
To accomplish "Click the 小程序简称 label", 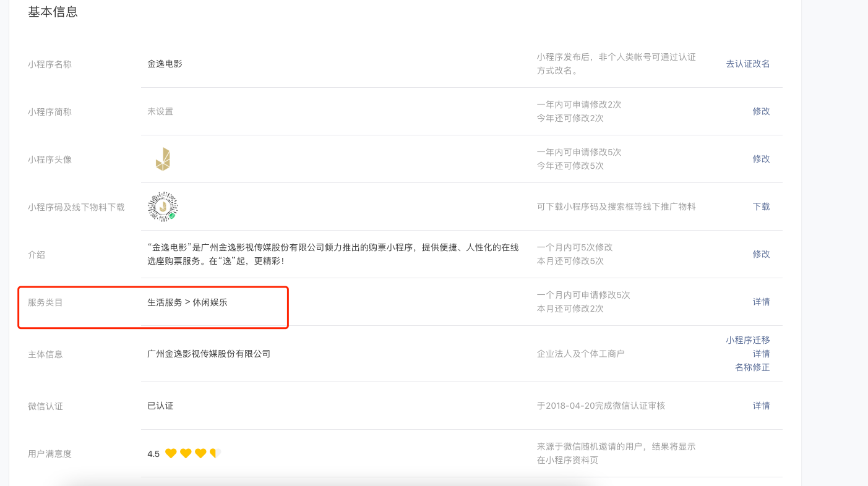I will click(49, 112).
